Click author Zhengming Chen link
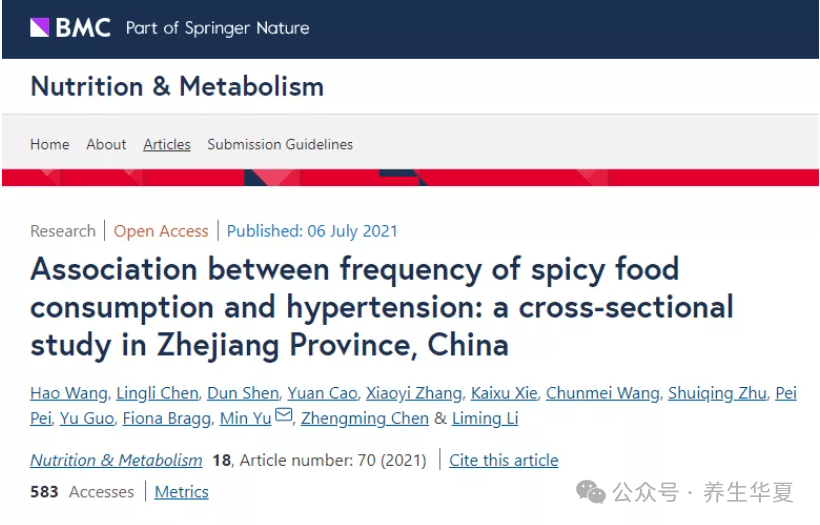The image size is (820, 525). [x=365, y=418]
